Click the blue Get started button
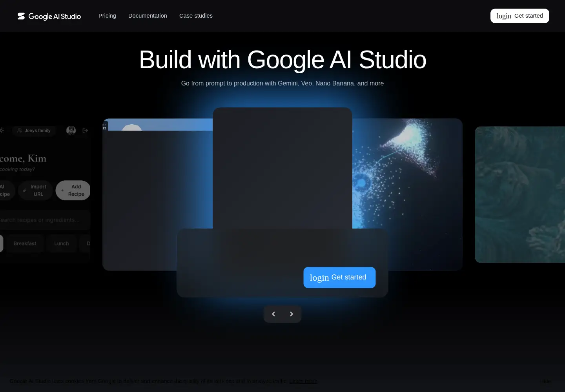565x392 pixels. [339, 278]
